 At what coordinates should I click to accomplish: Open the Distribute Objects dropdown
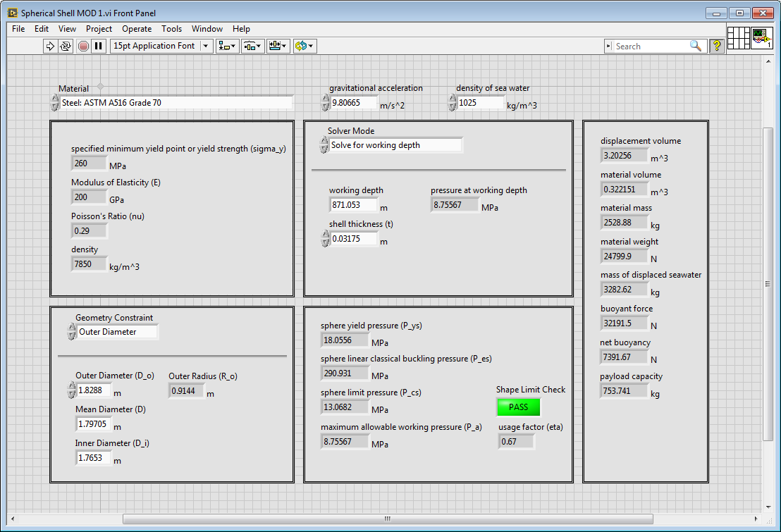coord(252,46)
